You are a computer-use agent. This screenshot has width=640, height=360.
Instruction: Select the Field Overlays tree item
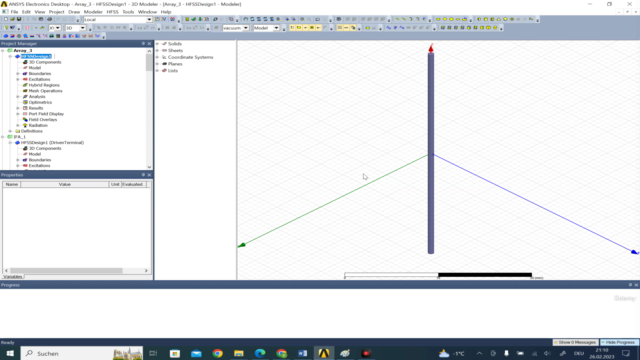(43, 120)
